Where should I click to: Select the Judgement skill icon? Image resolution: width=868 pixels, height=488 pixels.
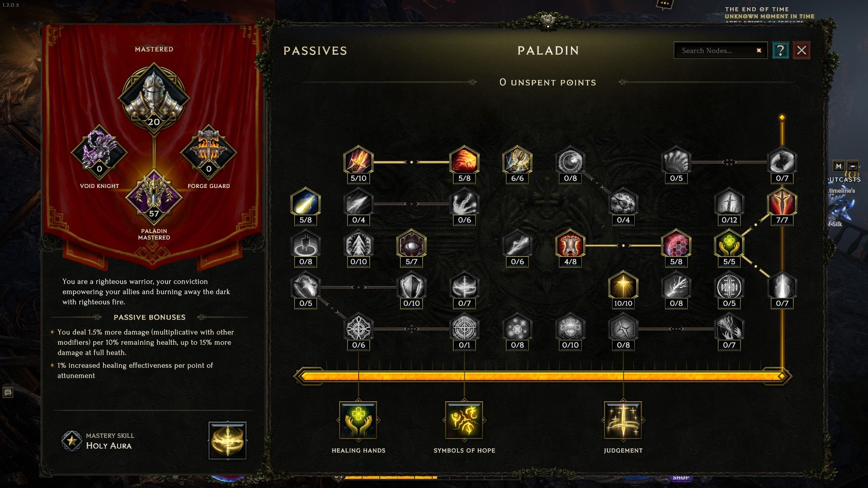(623, 420)
